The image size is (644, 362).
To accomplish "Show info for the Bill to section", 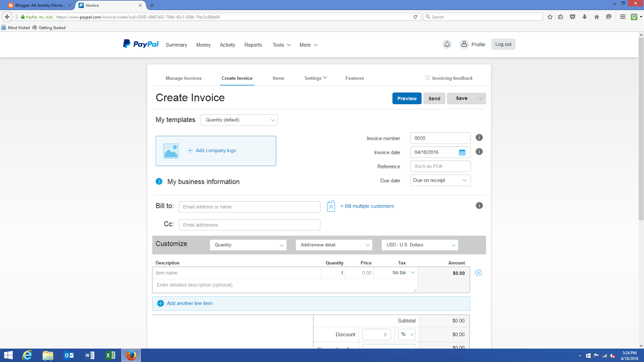I will [x=479, y=206].
